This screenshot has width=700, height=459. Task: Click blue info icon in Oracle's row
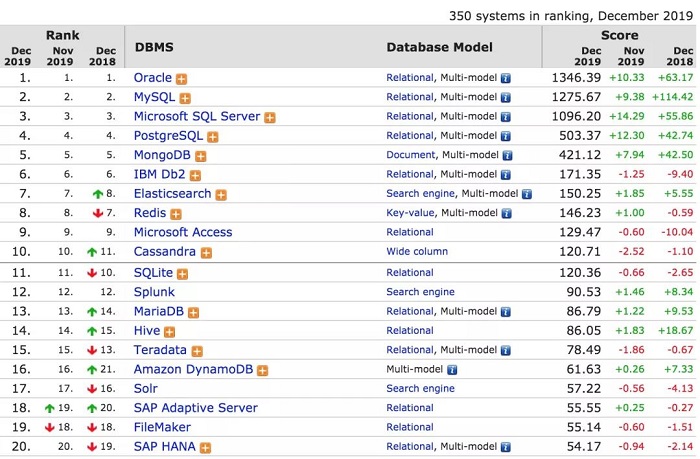coord(506,78)
